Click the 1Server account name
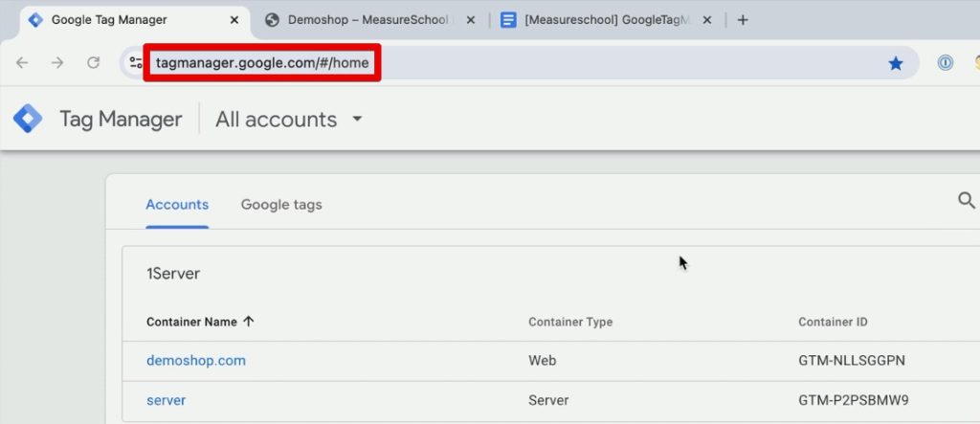The image size is (980, 424). pyautogui.click(x=173, y=274)
